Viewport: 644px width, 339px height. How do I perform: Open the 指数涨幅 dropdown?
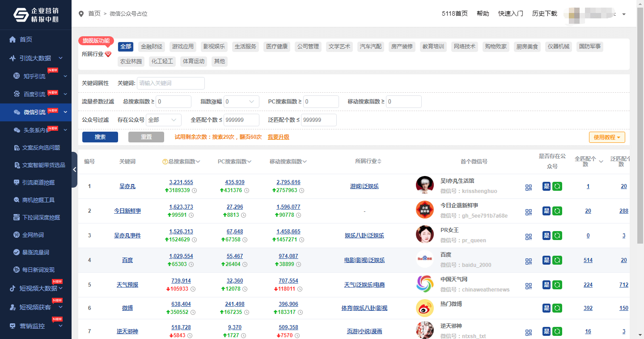click(x=241, y=102)
